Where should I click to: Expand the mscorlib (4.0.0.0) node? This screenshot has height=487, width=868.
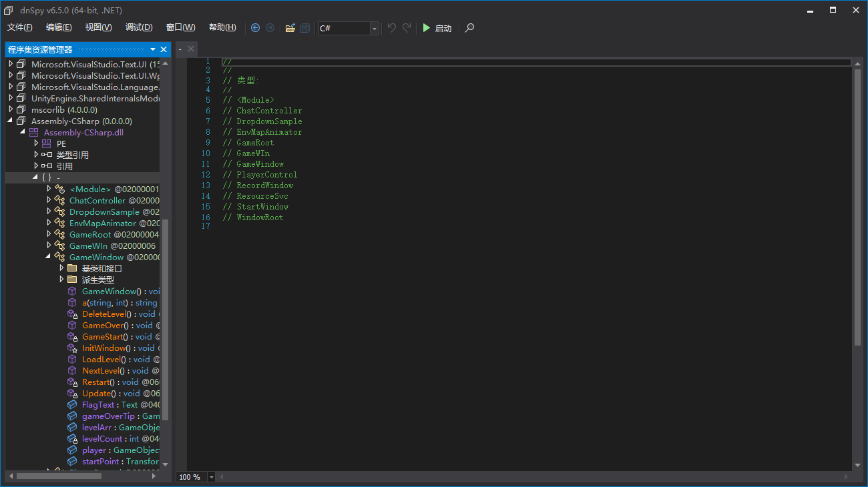pyautogui.click(x=11, y=109)
